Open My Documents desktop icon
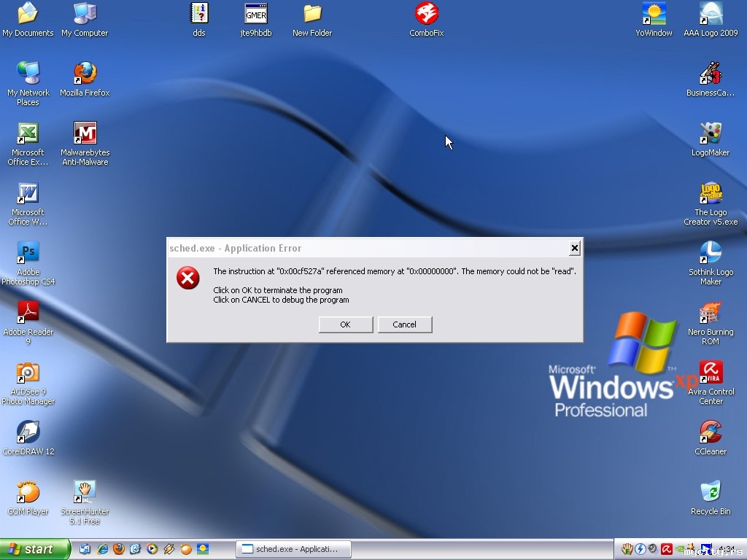This screenshot has width=747, height=560. [x=28, y=20]
